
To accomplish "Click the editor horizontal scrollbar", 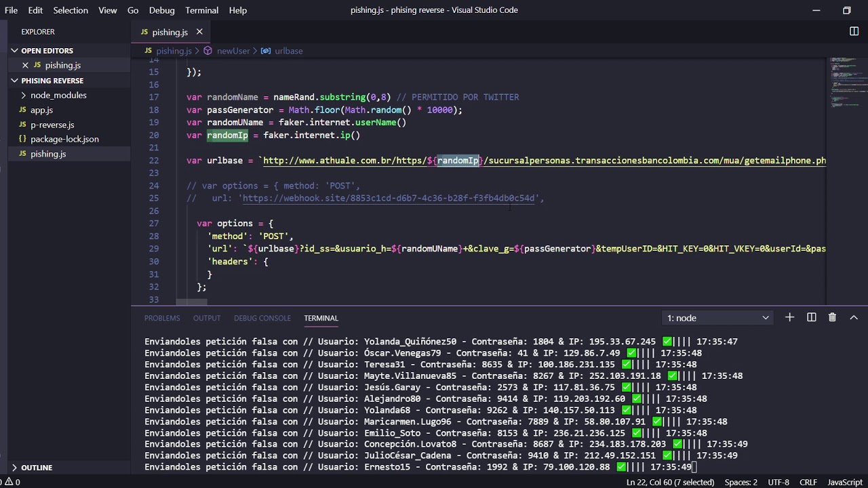I will 192,302.
